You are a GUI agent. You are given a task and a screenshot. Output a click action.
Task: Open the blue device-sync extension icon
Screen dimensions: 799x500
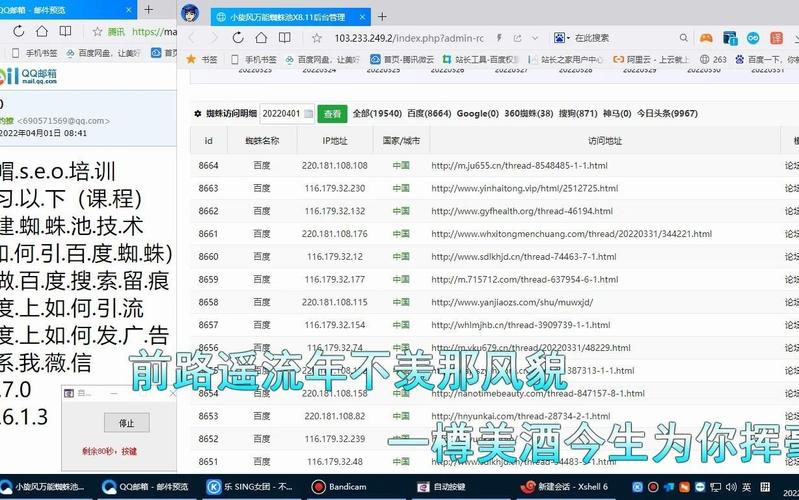pyautogui.click(x=730, y=38)
